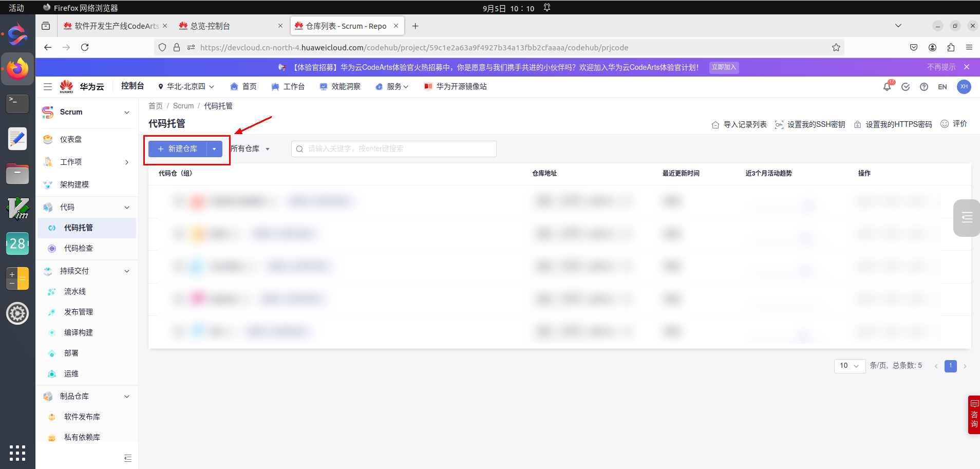The width and height of the screenshot is (980, 469).
Task: Open the hamburger menu beside Huawei logo
Action: 48,87
